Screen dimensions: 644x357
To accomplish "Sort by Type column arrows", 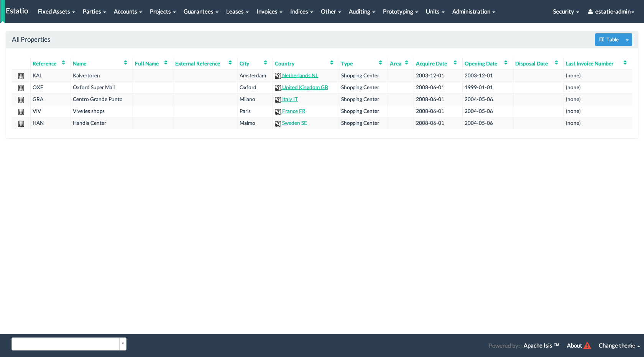I will point(380,63).
